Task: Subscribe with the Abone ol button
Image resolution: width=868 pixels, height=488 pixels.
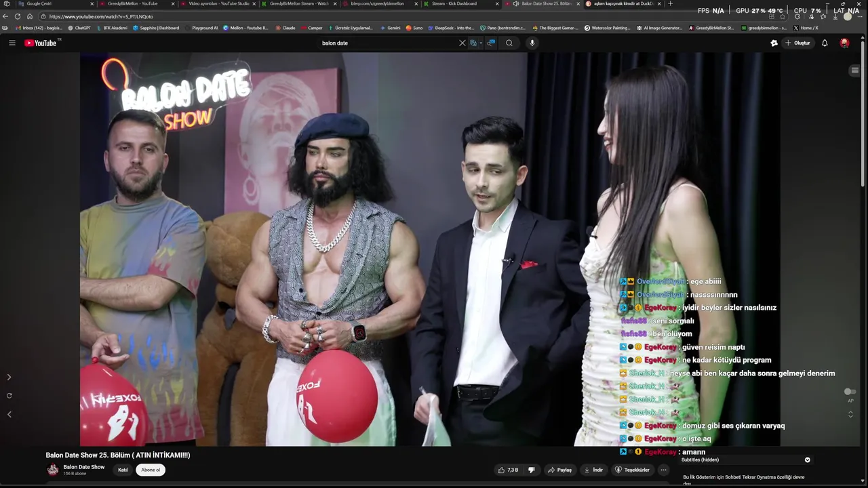Action: tap(151, 470)
